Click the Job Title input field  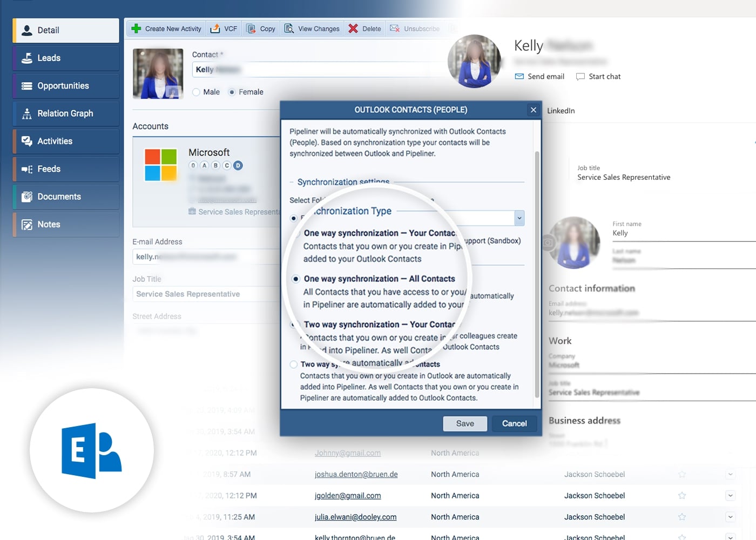205,294
